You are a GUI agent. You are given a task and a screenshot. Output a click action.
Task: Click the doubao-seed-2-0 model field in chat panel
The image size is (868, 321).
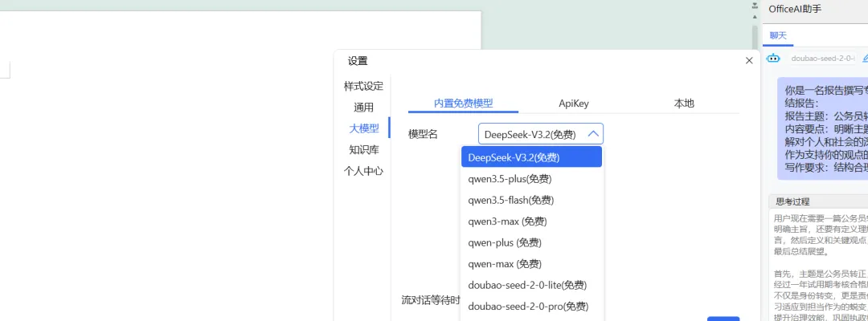click(823, 58)
